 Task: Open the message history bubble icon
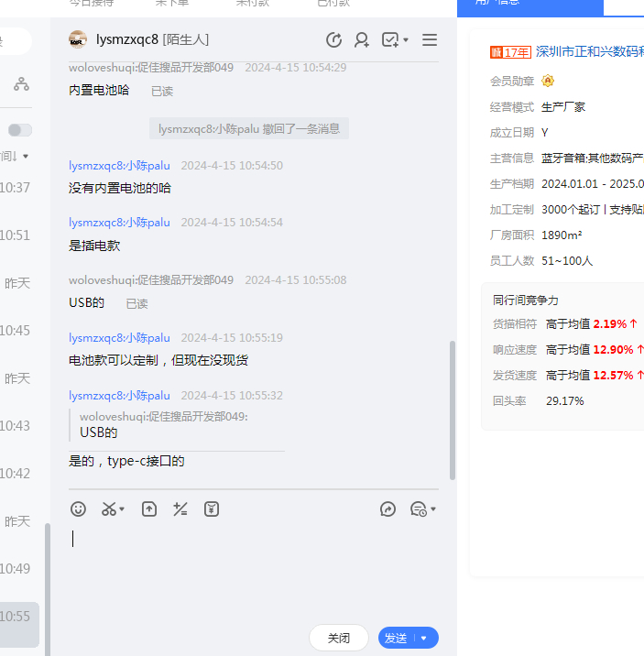[x=419, y=509]
